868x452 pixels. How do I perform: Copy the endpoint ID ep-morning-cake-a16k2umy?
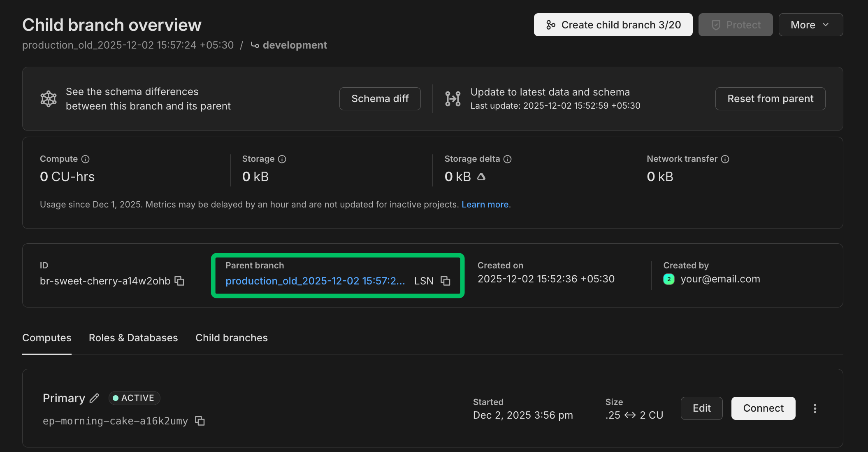(x=200, y=421)
